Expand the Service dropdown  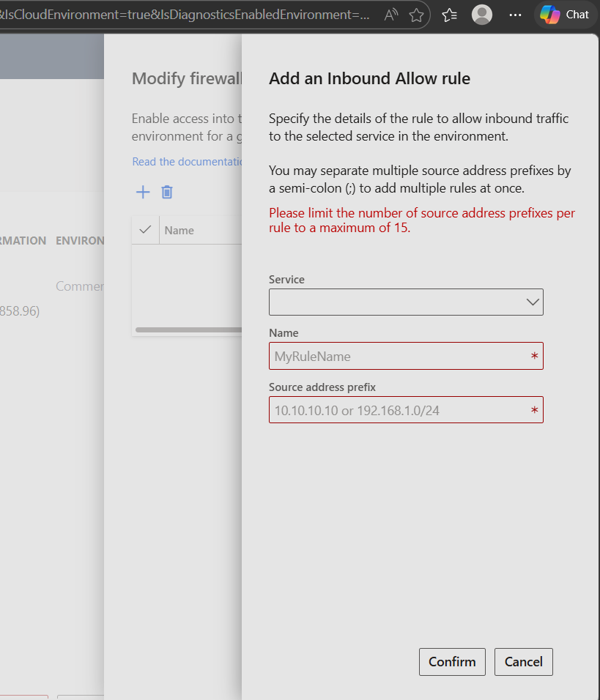tap(406, 302)
